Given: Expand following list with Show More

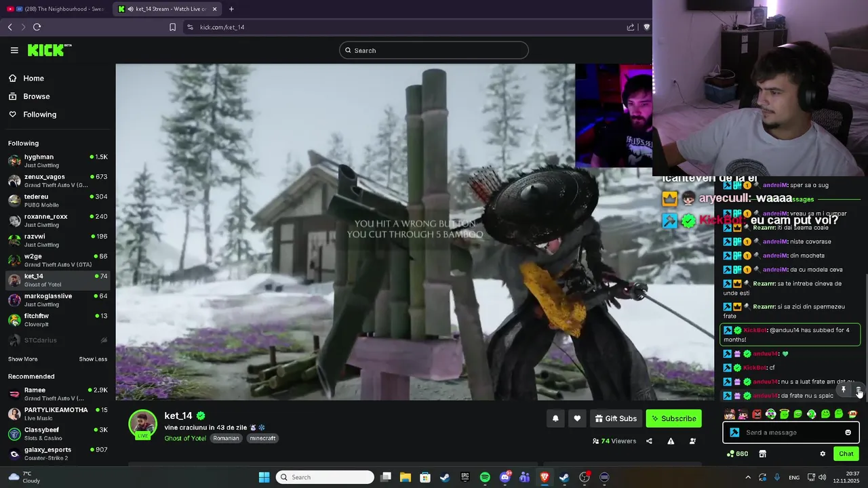Looking at the screenshot, I should [x=22, y=359].
